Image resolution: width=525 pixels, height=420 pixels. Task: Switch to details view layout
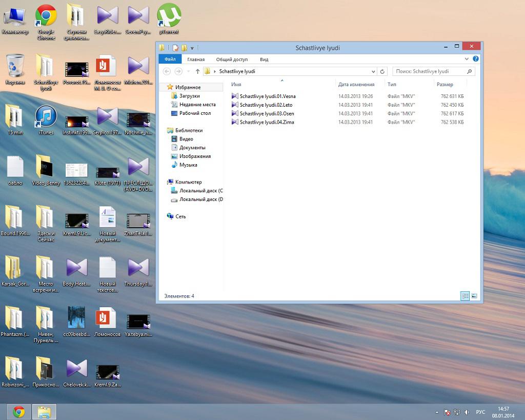[465, 296]
